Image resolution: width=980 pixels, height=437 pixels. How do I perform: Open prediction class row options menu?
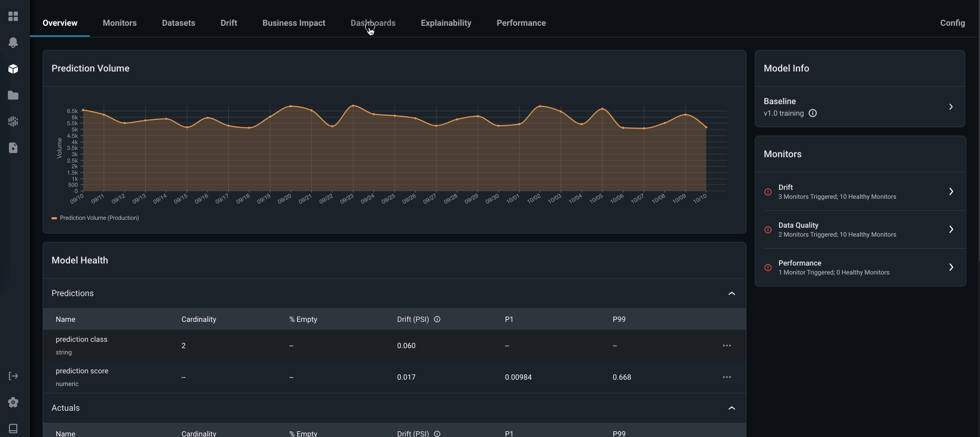point(727,345)
